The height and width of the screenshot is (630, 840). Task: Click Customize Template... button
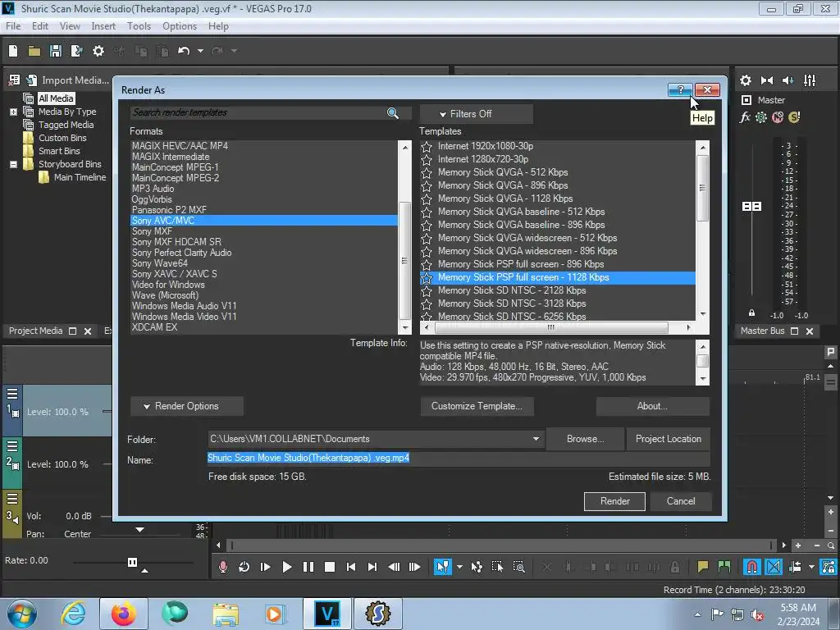point(477,406)
